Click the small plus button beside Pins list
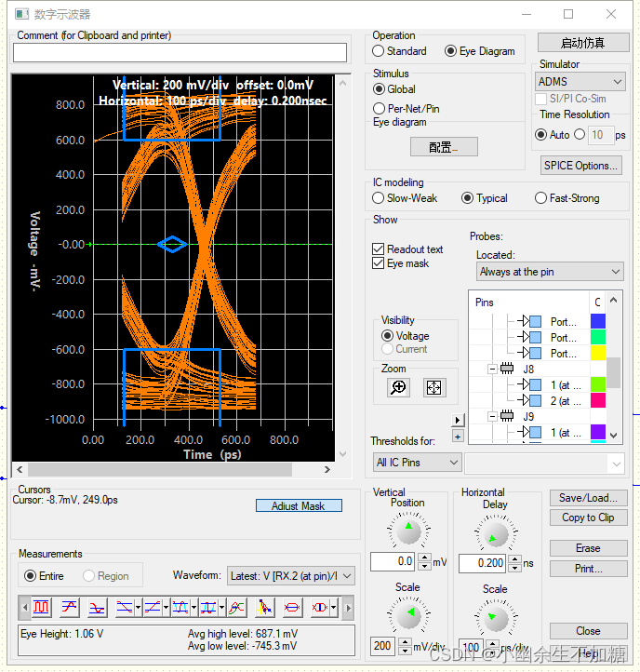Screen dimensions: 640x672 point(458,437)
